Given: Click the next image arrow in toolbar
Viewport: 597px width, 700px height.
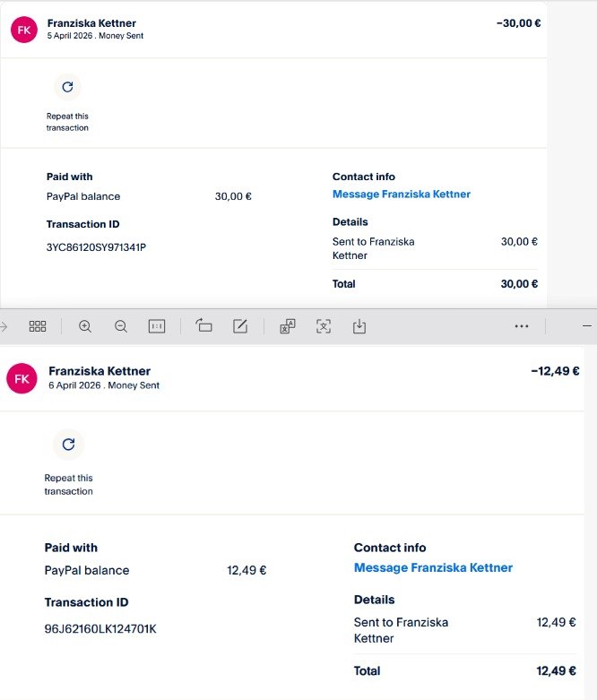Looking at the screenshot, I should (x=3, y=327).
